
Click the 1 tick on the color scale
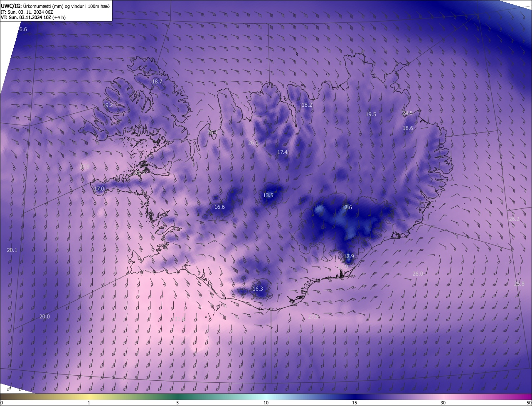(89, 403)
